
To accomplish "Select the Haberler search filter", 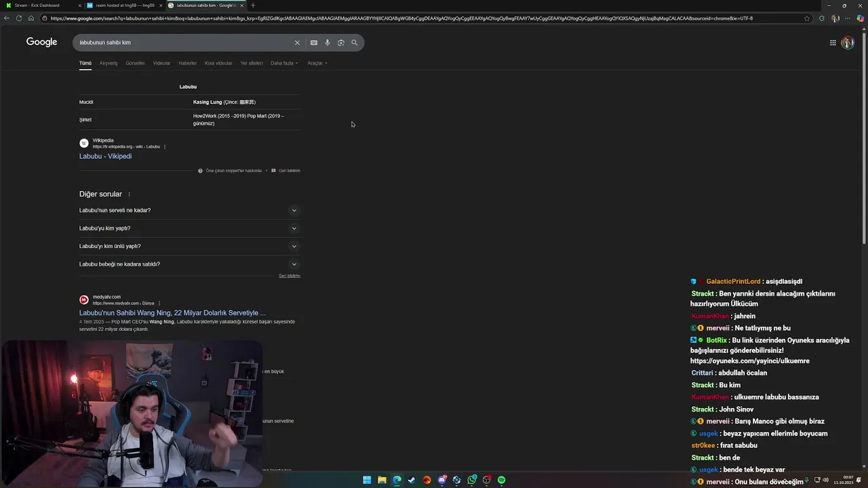I will (x=188, y=63).
